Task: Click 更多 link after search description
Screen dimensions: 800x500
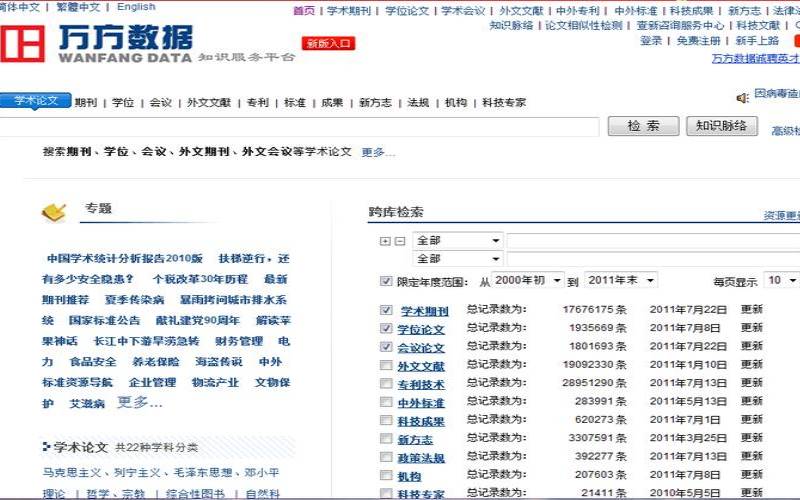Action: click(378, 152)
